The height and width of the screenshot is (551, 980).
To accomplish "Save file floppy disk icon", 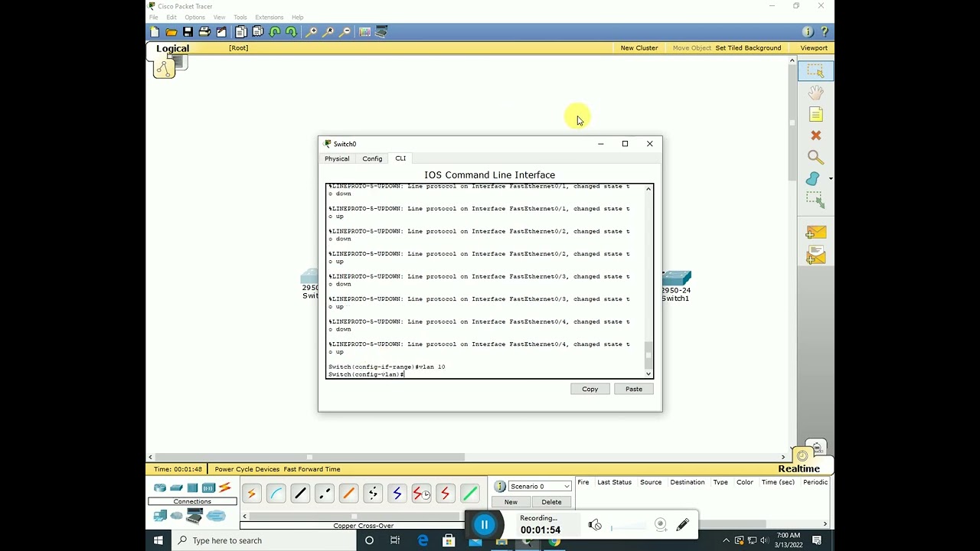I will [x=188, y=32].
